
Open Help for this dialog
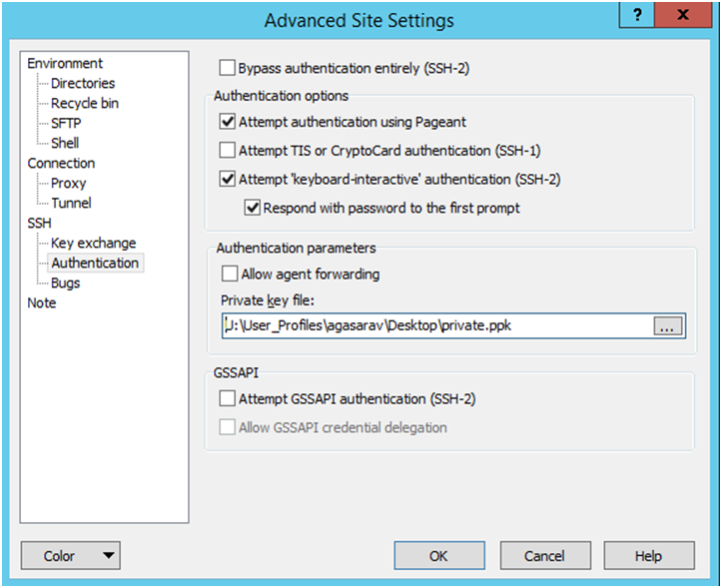click(x=649, y=556)
